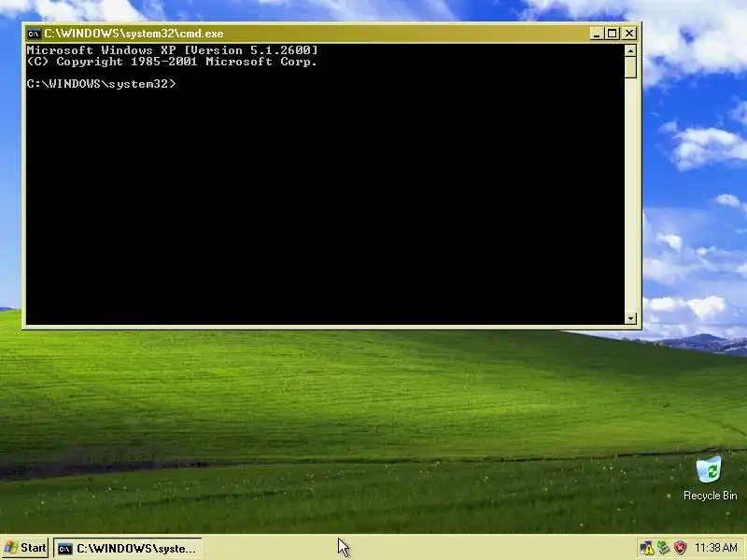Open the Recycle Bin desktop icon
Image resolution: width=747 pixels, height=560 pixels.
(710, 478)
